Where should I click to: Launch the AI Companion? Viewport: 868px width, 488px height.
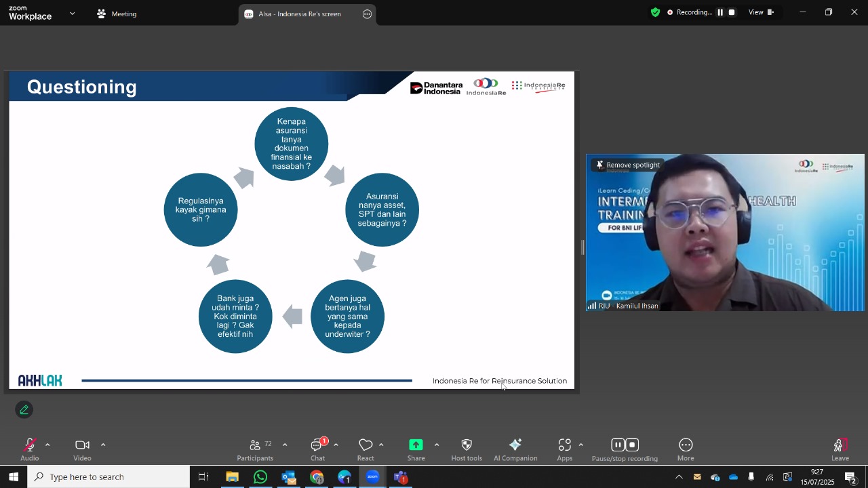coord(515,445)
